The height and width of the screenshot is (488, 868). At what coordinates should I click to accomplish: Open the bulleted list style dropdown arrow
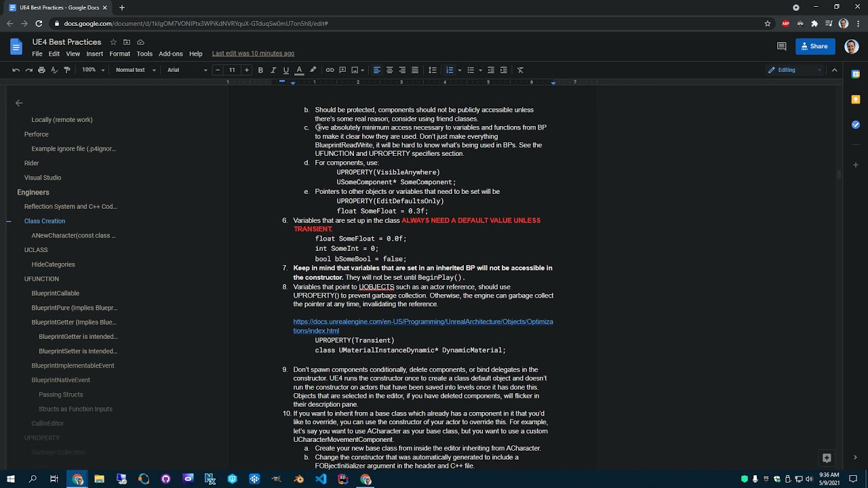pyautogui.click(x=481, y=70)
